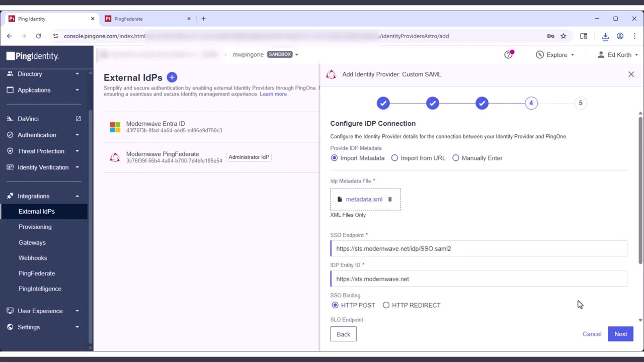Open the password key icon in address bar
This screenshot has height=362, width=644.
(550, 36)
